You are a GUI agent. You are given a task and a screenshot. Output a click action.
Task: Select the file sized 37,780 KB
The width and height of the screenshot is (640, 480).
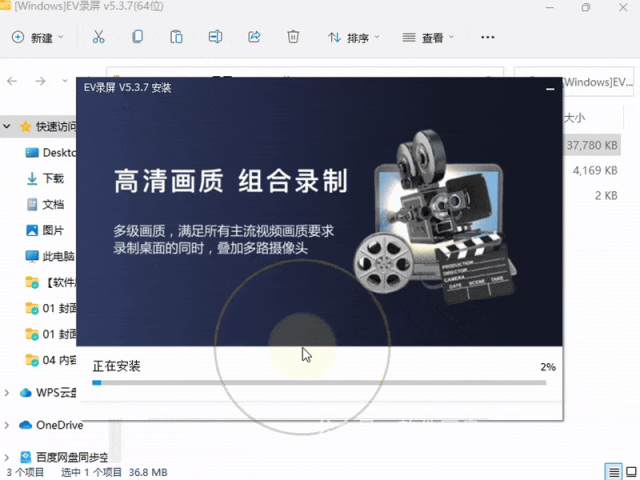pyautogui.click(x=592, y=145)
